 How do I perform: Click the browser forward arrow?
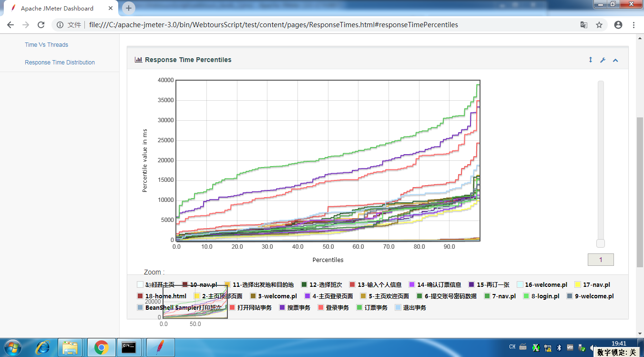(26, 25)
